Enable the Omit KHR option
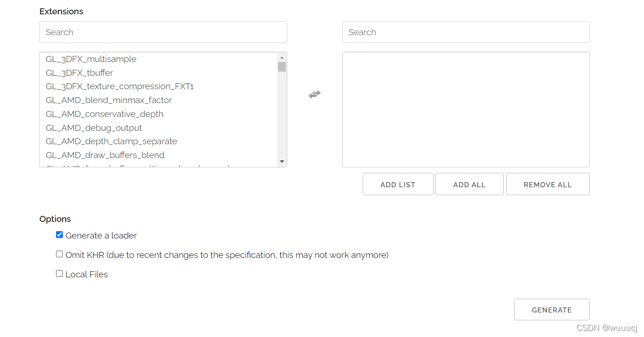 coord(59,254)
